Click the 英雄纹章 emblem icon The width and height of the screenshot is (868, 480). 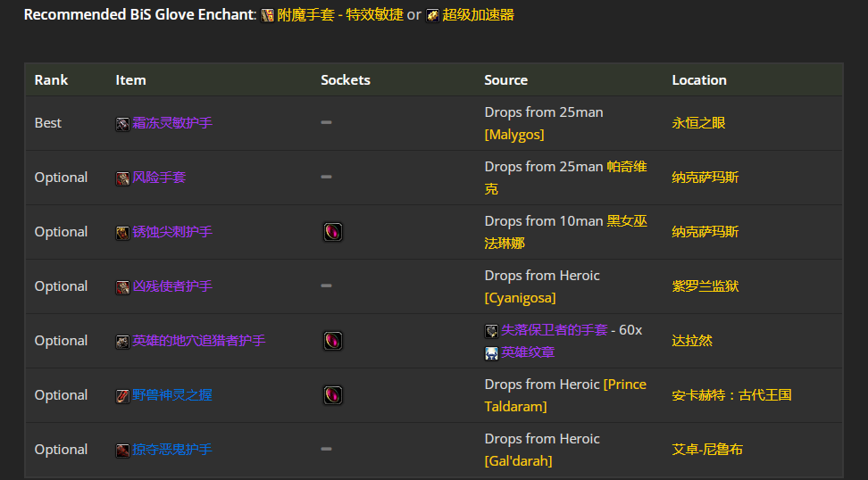[x=491, y=353]
